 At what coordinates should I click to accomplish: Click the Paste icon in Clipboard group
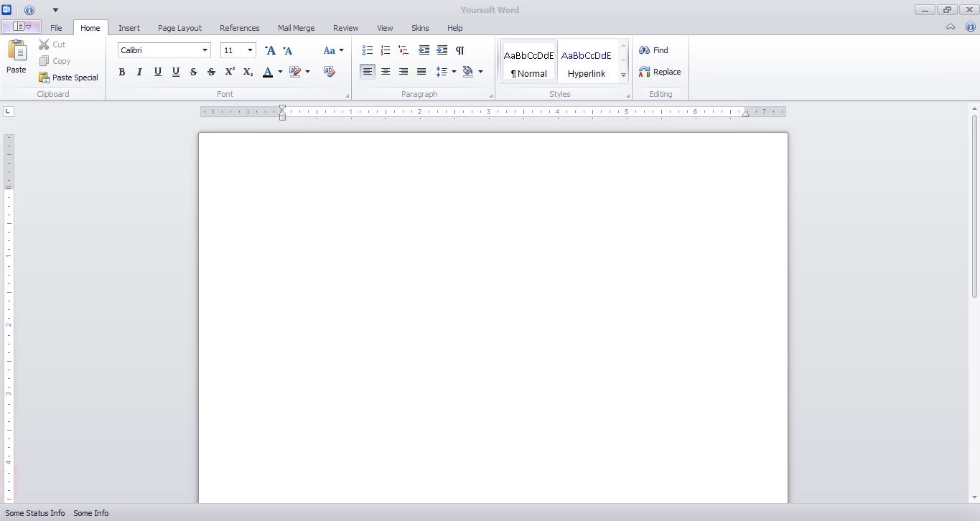click(x=17, y=56)
